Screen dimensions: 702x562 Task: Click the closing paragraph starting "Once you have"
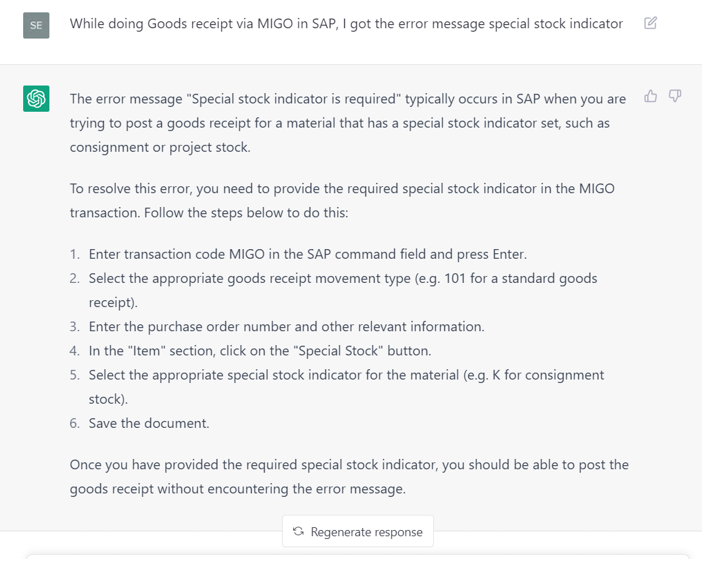(x=348, y=476)
